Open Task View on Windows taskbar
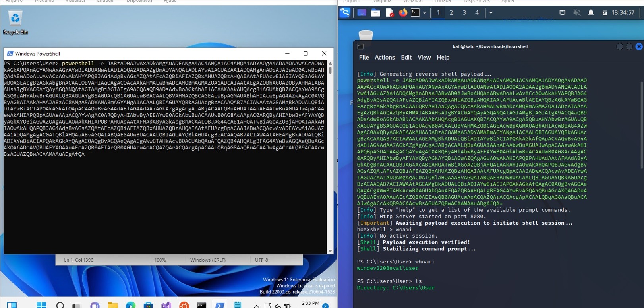This screenshot has width=644, height=308. tap(77, 305)
